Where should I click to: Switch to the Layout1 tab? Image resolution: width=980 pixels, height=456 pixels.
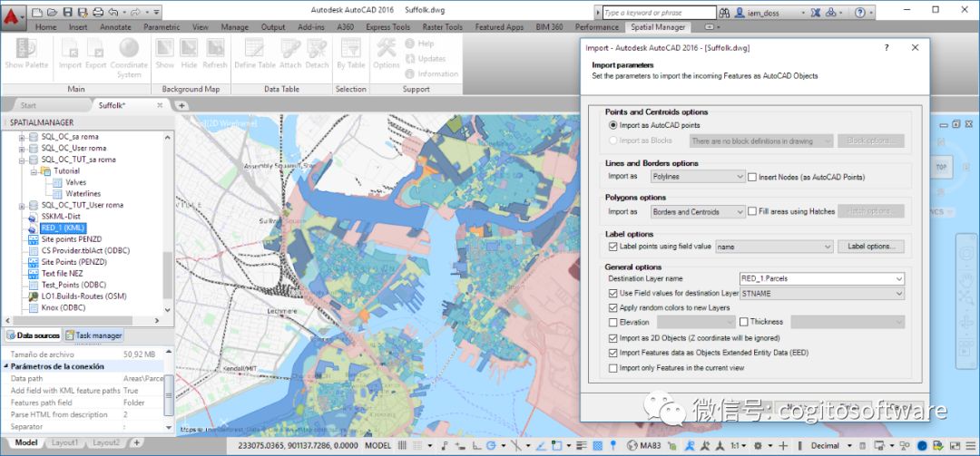(x=65, y=443)
